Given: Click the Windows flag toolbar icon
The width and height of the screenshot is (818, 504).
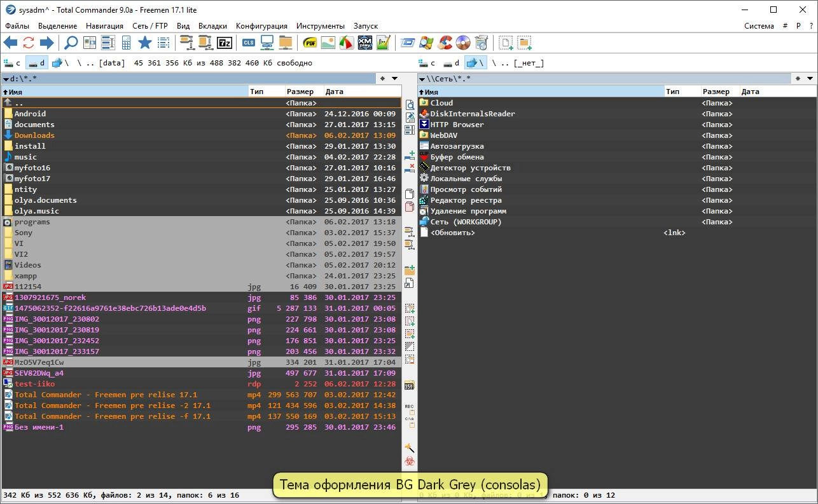Looking at the screenshot, I should [x=426, y=43].
